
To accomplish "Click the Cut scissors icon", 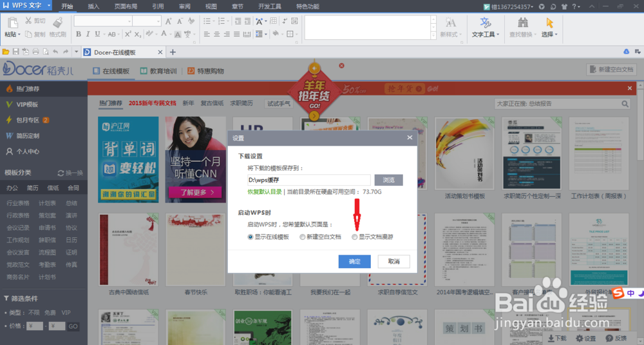I will (28, 21).
